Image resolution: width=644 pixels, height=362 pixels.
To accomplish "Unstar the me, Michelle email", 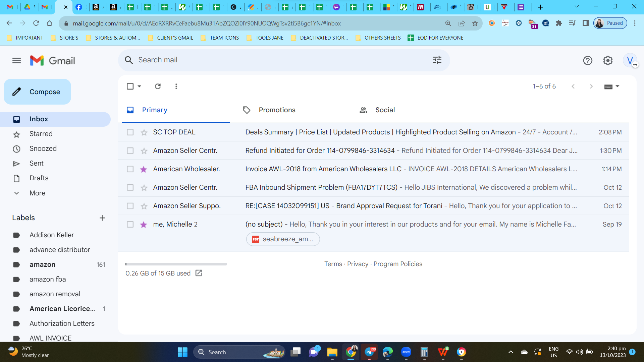I will 144,225.
